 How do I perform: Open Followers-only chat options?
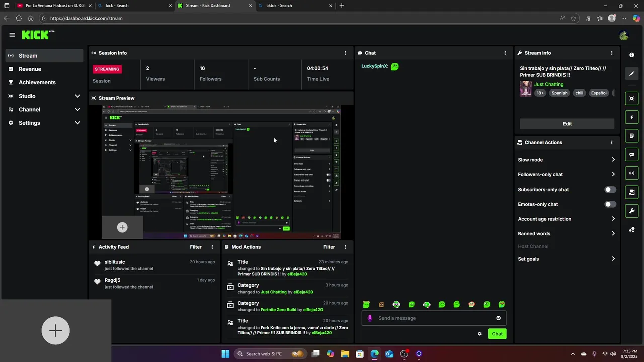567,174
